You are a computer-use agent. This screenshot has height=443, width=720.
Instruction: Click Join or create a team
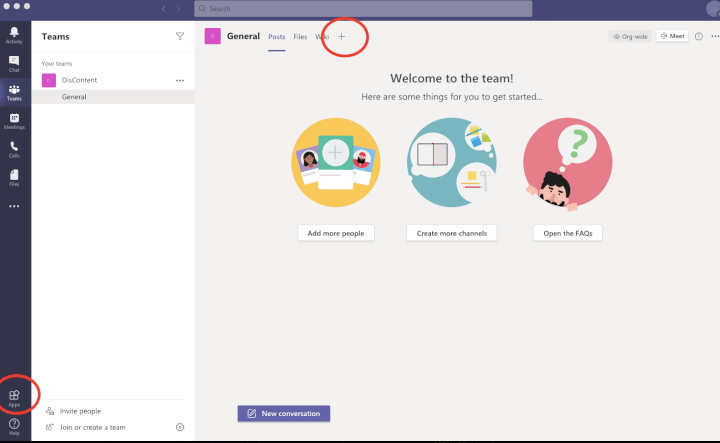(92, 427)
